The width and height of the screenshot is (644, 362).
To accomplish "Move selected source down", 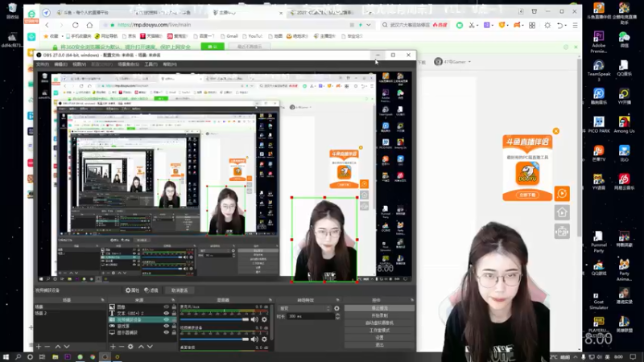I will 150,347.
